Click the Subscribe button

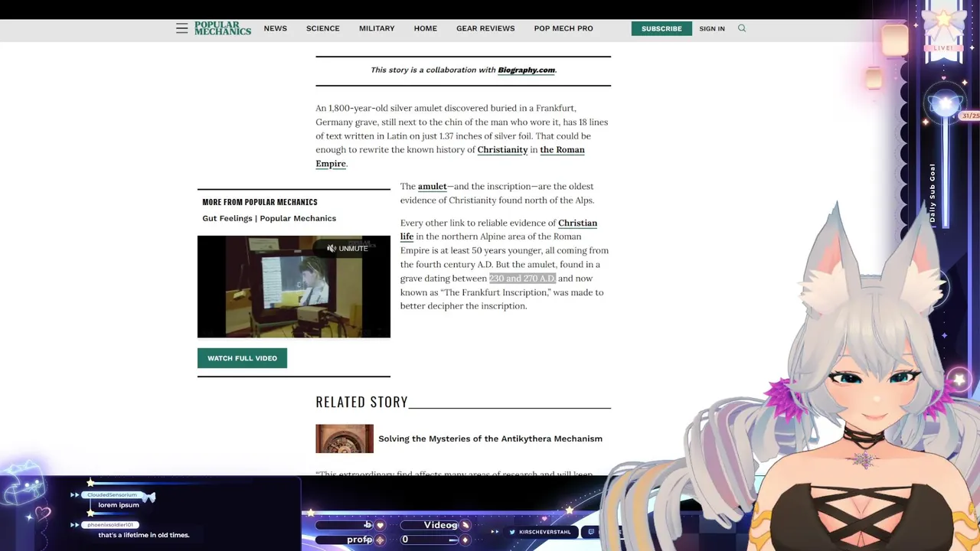pos(661,28)
